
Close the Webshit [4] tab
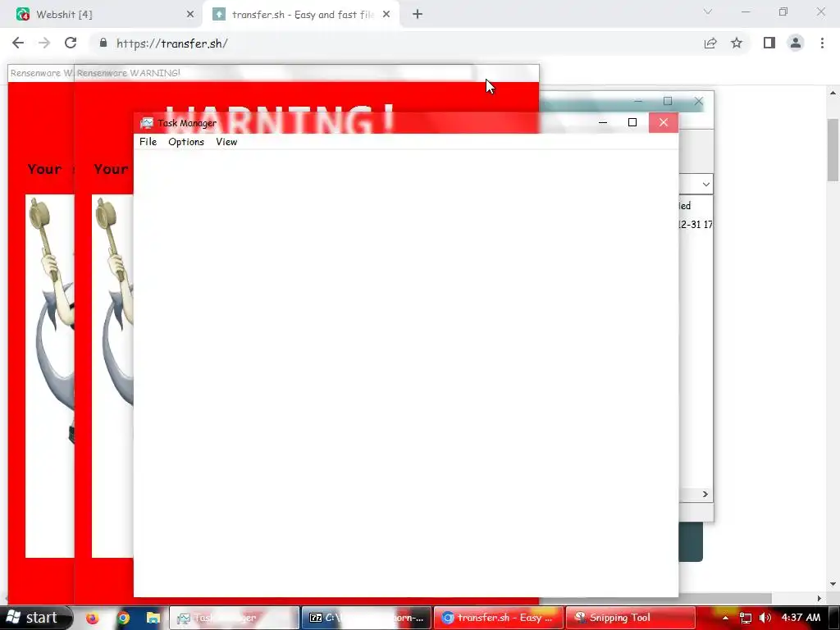pyautogui.click(x=190, y=15)
